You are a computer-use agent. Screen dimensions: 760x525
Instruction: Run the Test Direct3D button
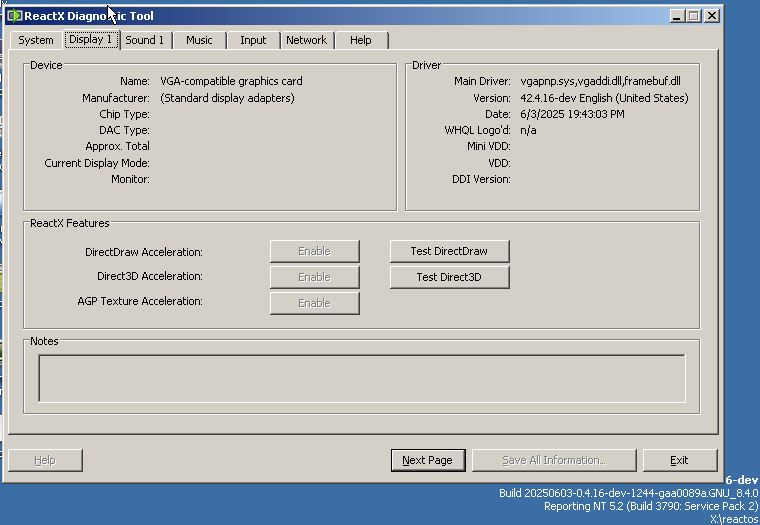tap(449, 277)
